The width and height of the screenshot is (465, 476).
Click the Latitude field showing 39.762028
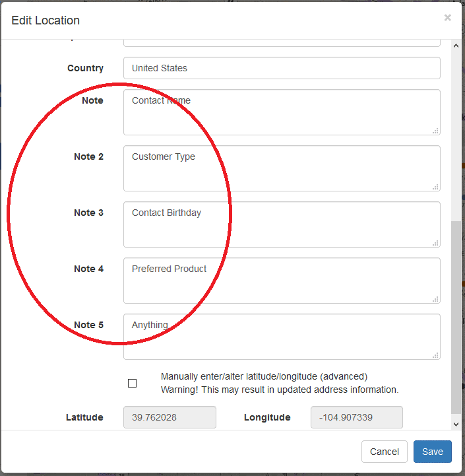tap(170, 417)
